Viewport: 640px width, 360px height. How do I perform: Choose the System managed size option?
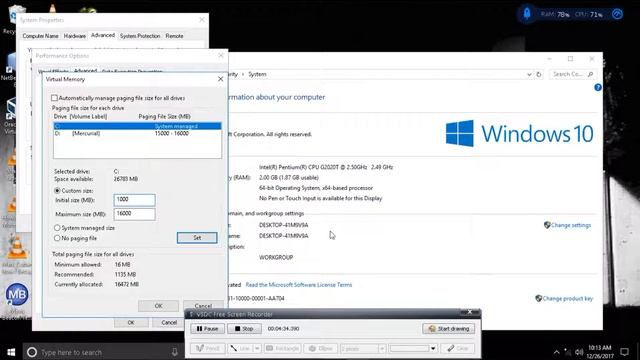(57, 228)
